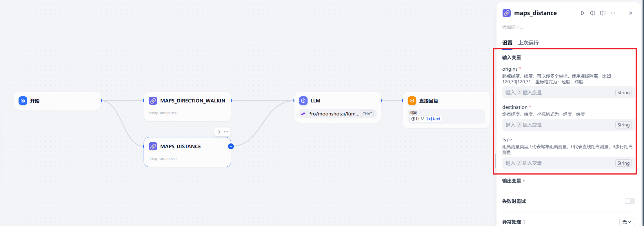Screen dimensions: 644x226
Task: Click the 开始 start node home icon
Action: (x=23, y=101)
